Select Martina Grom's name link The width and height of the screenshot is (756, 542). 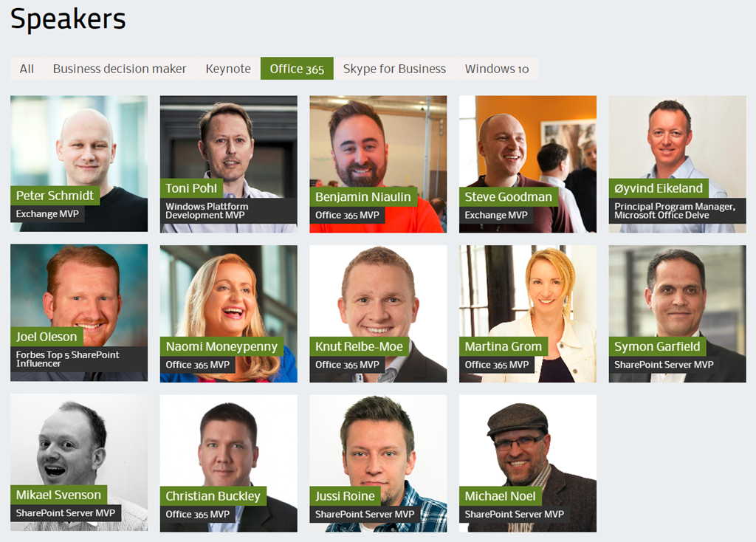pyautogui.click(x=503, y=346)
